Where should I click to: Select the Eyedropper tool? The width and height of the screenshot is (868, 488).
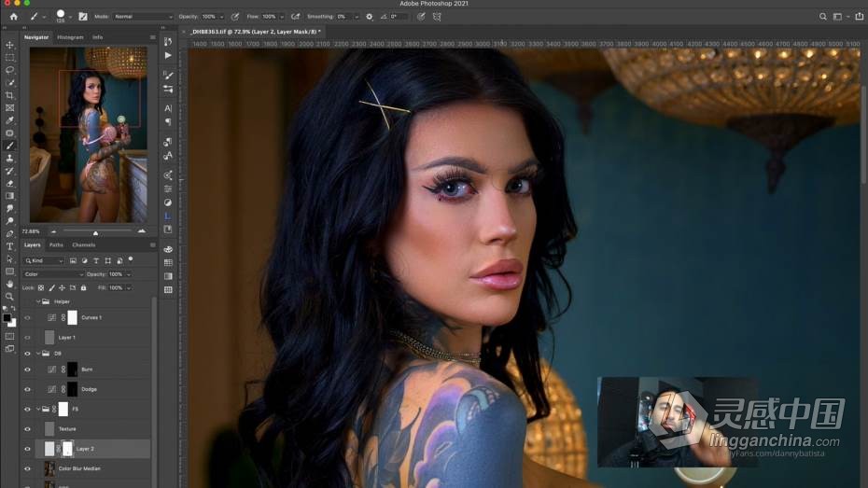[x=10, y=120]
